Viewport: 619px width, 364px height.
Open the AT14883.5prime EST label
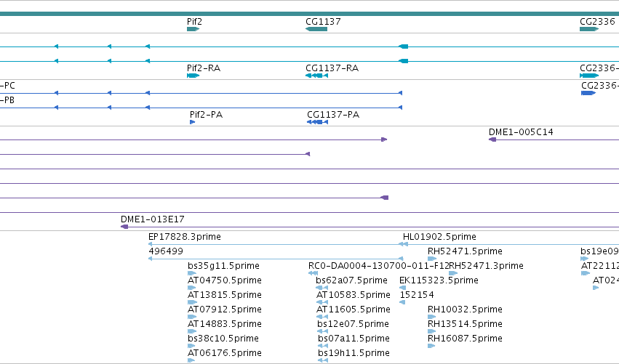(x=225, y=324)
